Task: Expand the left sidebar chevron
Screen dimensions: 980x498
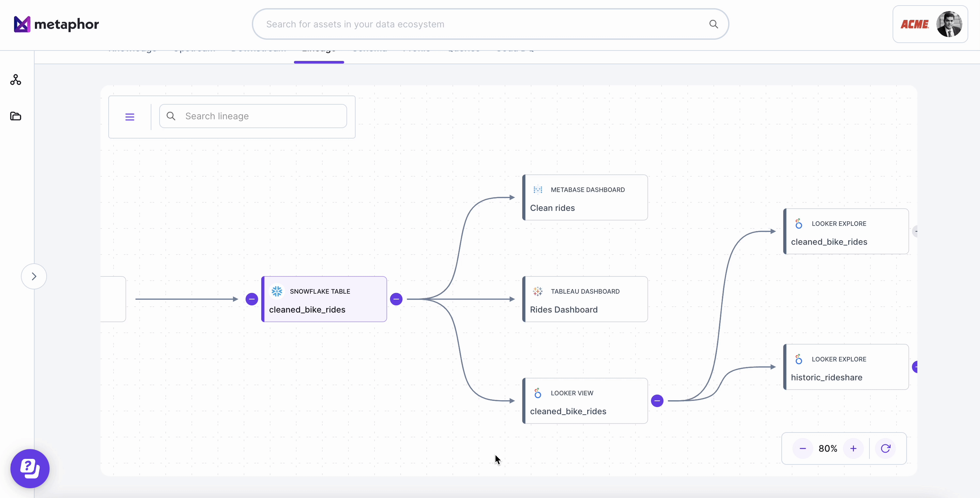Action: 34,276
